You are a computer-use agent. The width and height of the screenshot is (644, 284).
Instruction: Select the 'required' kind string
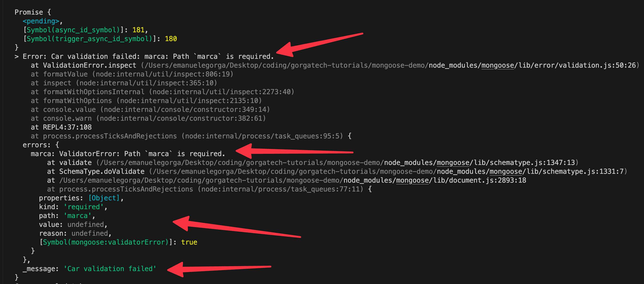(84, 207)
